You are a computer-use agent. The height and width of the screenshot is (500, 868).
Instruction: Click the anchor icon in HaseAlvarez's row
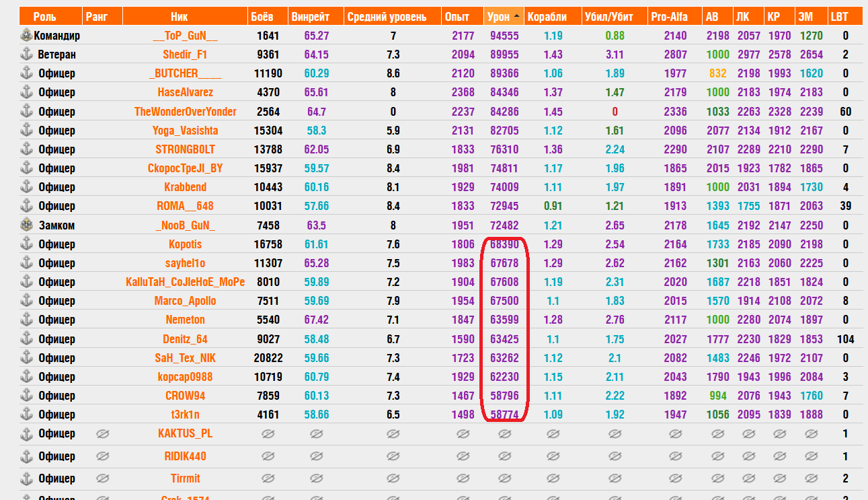click(27, 92)
